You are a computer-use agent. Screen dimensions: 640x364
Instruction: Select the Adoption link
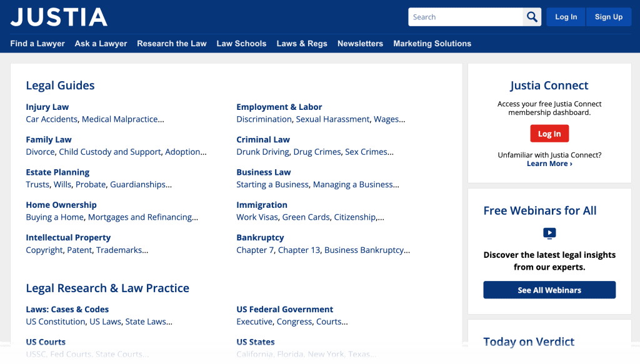point(182,152)
